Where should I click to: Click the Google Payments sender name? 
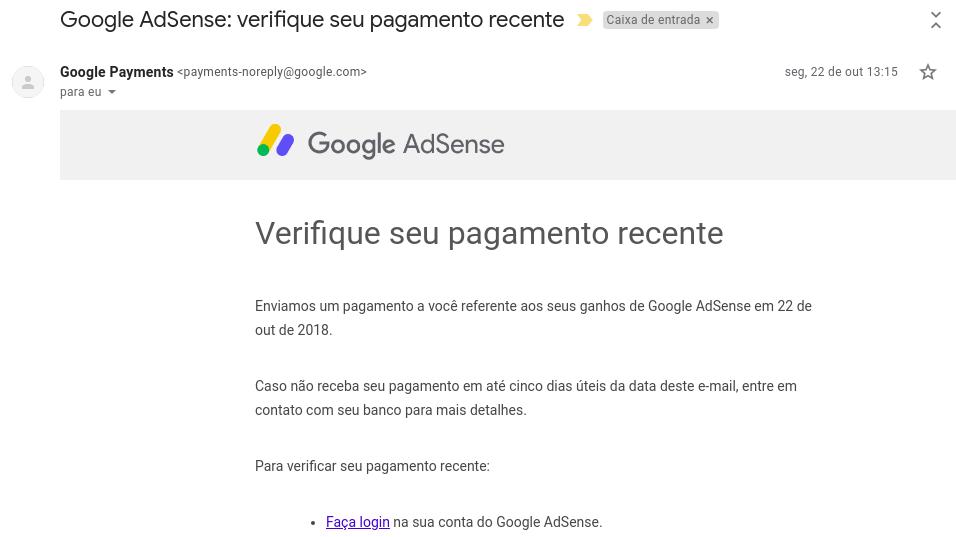(x=116, y=72)
